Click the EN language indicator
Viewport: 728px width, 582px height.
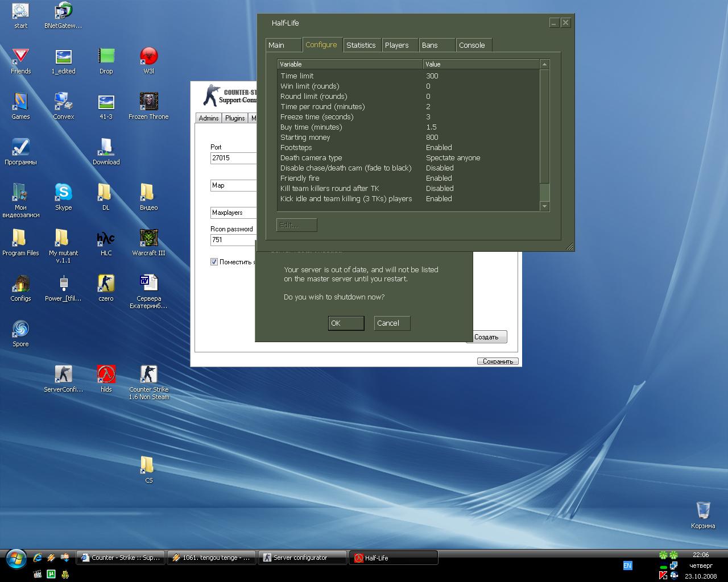click(x=627, y=566)
